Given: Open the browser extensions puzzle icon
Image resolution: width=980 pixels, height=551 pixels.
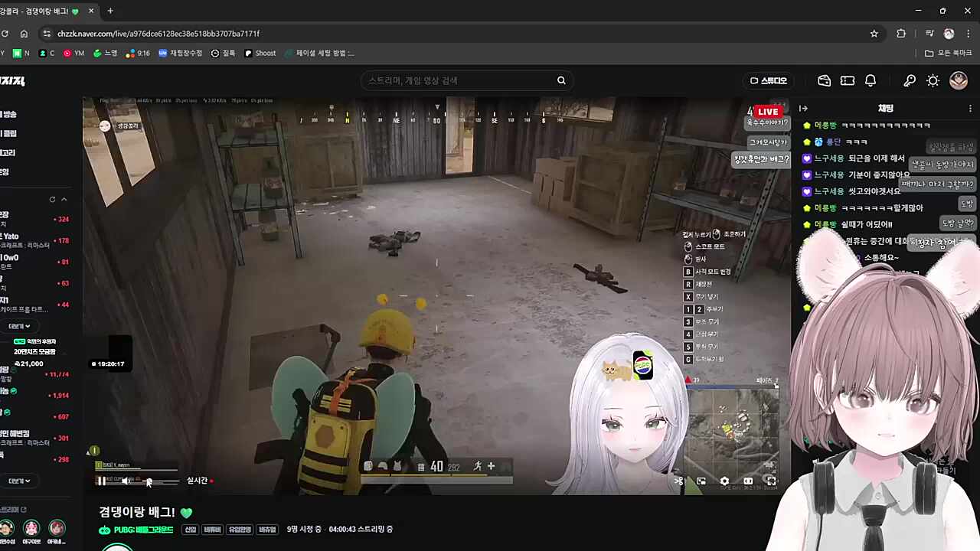Looking at the screenshot, I should tap(901, 34).
